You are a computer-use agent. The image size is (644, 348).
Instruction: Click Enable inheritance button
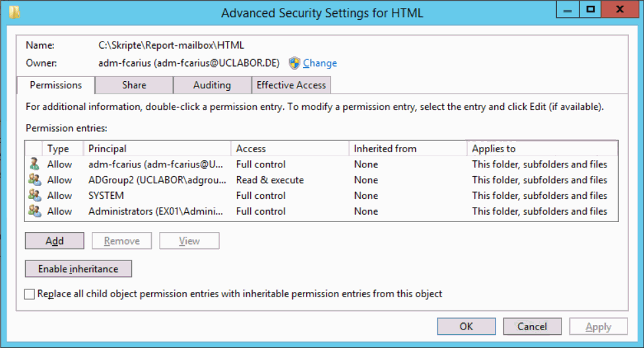(78, 269)
